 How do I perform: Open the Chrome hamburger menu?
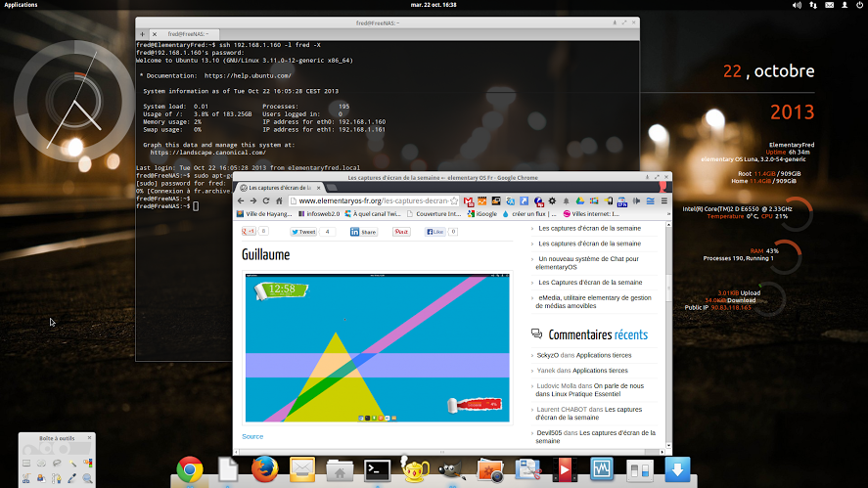[x=663, y=200]
